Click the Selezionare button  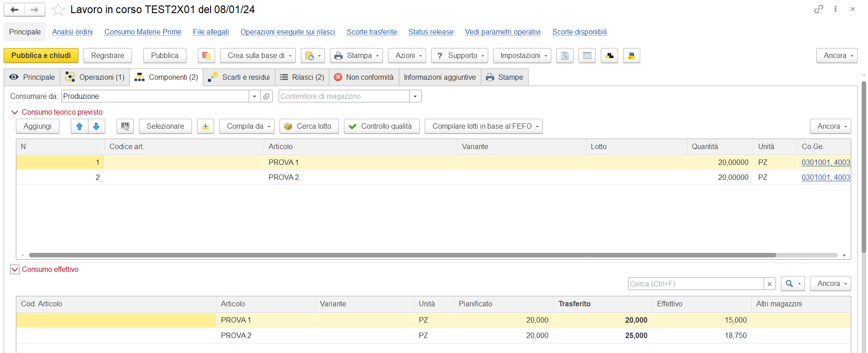[x=165, y=126]
